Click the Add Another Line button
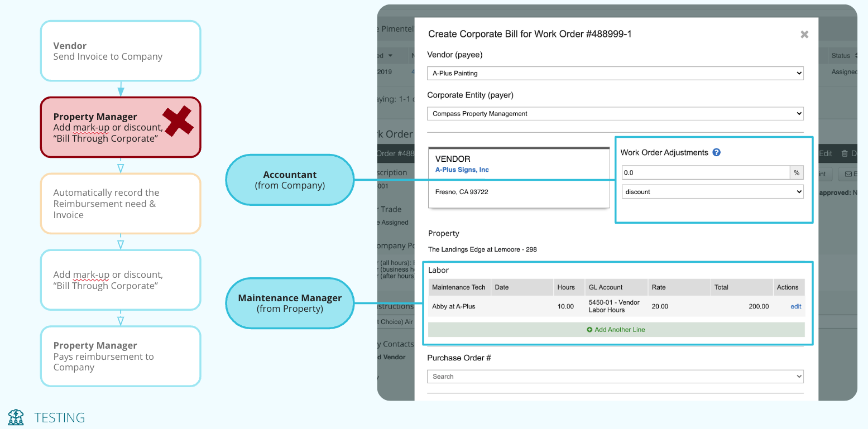The image size is (868, 429). pyautogui.click(x=616, y=330)
